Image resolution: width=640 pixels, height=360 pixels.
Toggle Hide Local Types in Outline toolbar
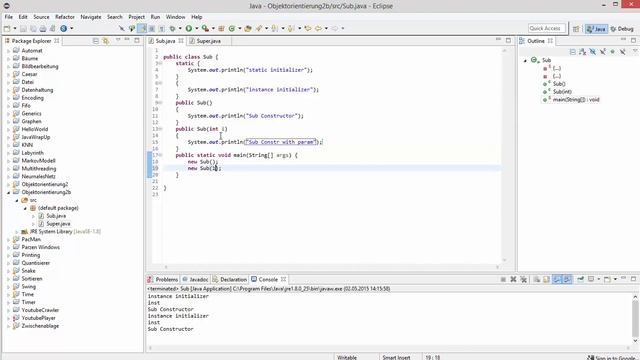tap(623, 51)
